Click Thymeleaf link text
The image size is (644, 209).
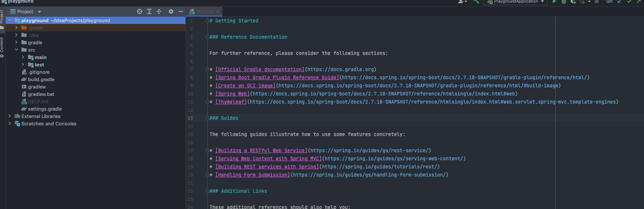(231, 102)
